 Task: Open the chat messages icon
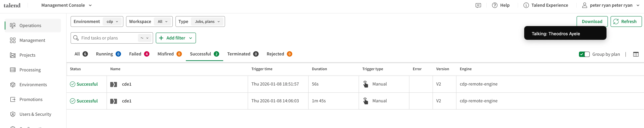point(478,5)
